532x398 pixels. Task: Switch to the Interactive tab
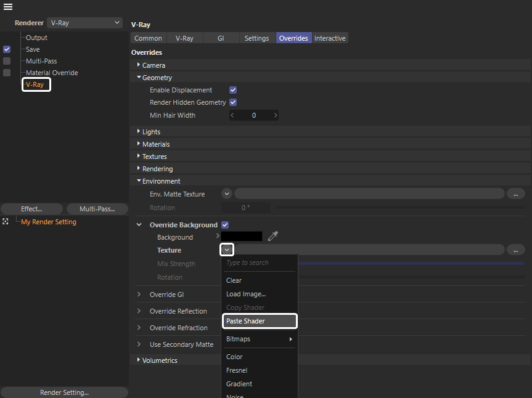coord(330,38)
